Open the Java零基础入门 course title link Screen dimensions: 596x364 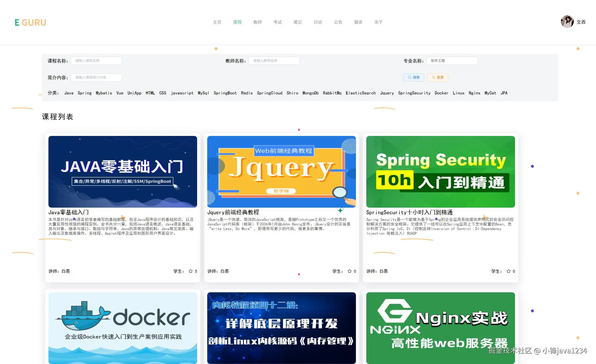point(68,212)
